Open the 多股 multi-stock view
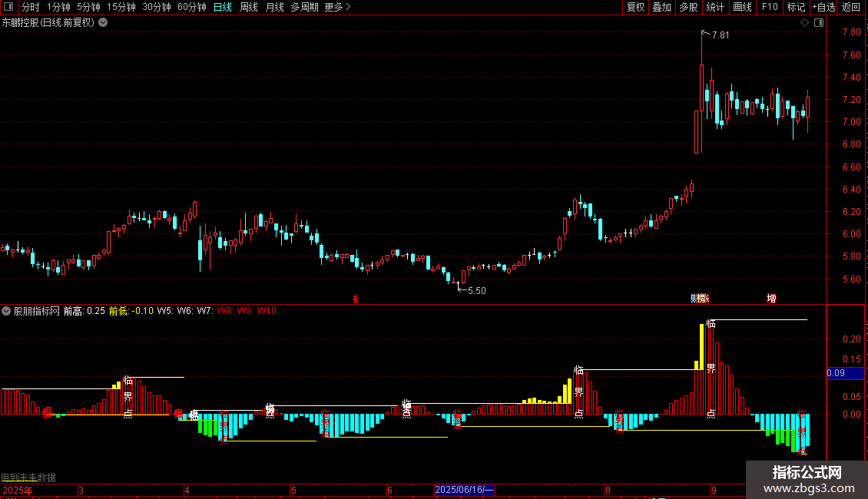This screenshot has height=499, width=868. (x=689, y=7)
